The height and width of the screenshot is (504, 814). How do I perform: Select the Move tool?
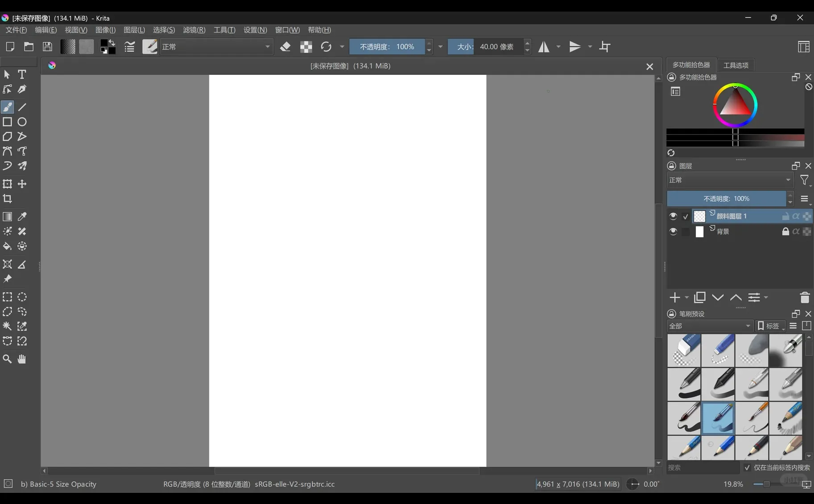(x=22, y=184)
